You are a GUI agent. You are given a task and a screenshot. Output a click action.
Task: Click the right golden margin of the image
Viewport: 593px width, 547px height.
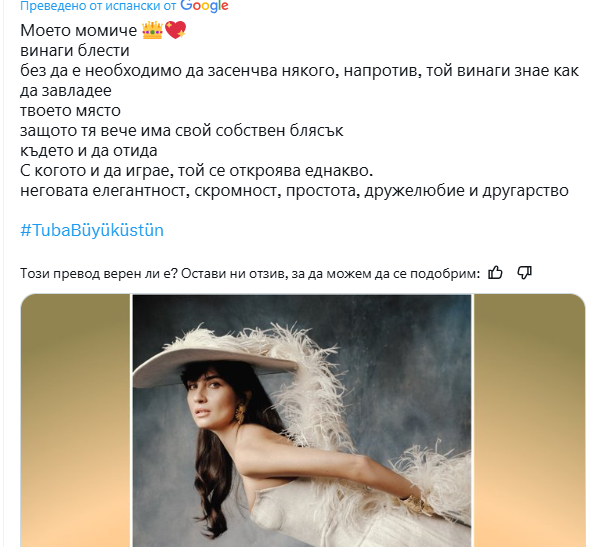pyautogui.click(x=529, y=420)
